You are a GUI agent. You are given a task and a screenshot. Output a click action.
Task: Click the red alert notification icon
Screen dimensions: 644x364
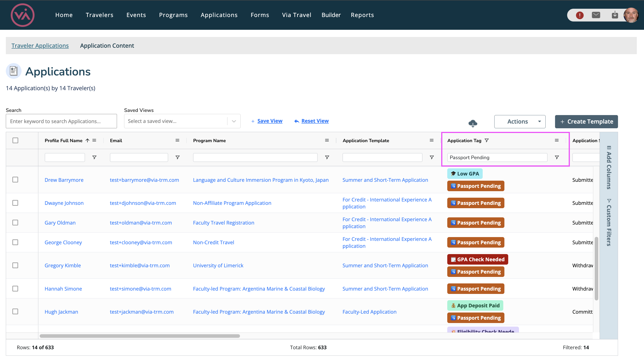[579, 15]
